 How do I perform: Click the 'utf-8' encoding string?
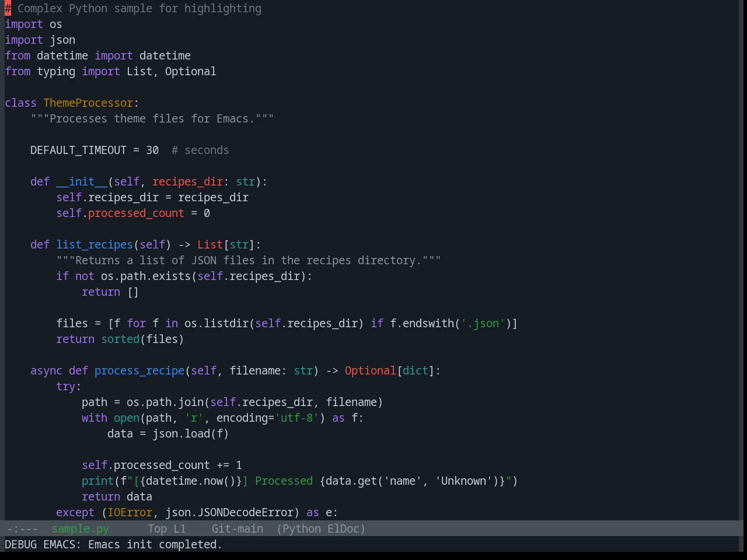pyautogui.click(x=296, y=418)
